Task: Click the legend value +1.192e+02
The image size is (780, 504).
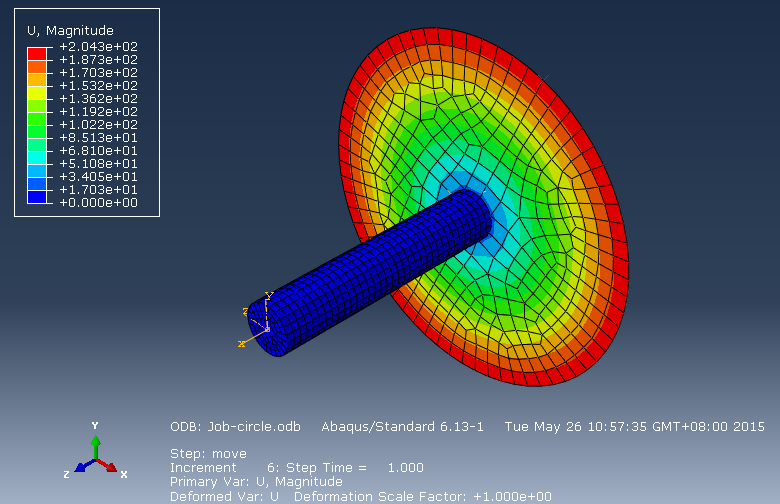Action: coord(98,111)
